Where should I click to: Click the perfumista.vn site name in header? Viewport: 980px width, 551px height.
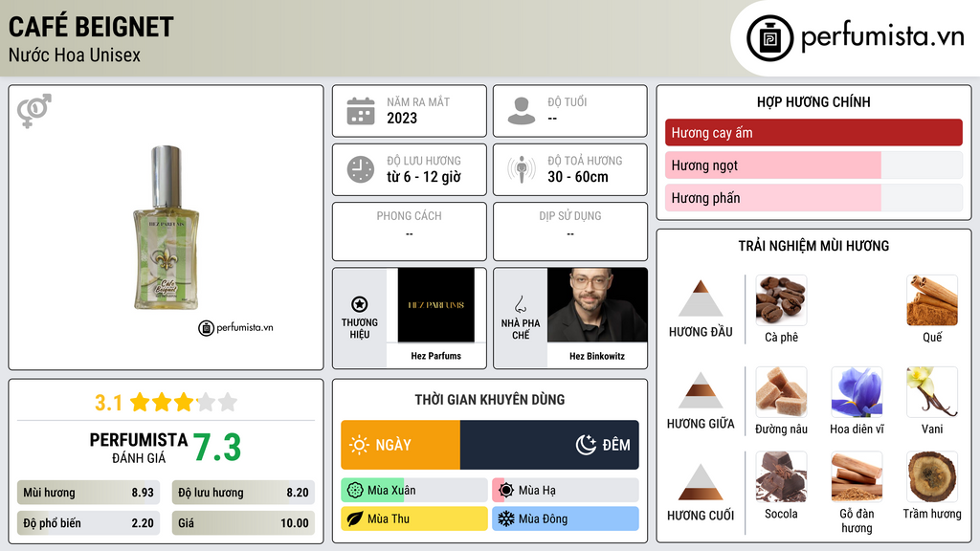point(882,37)
